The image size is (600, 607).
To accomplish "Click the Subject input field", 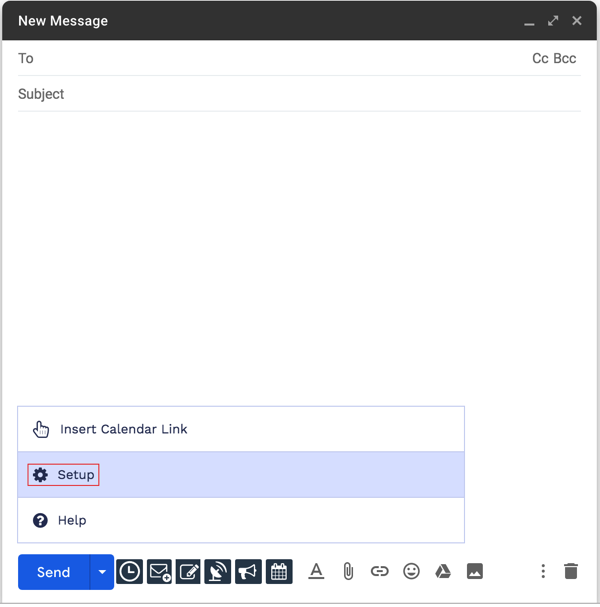I will [x=300, y=94].
